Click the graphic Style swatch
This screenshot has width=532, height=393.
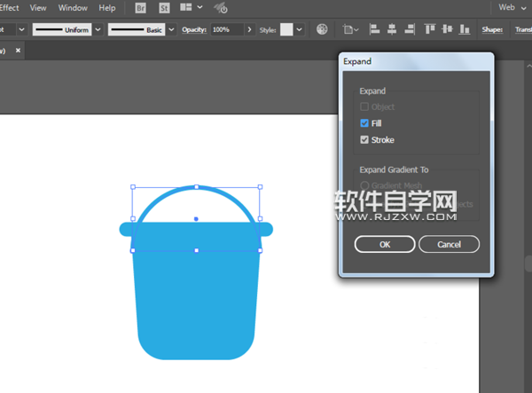pyautogui.click(x=286, y=29)
